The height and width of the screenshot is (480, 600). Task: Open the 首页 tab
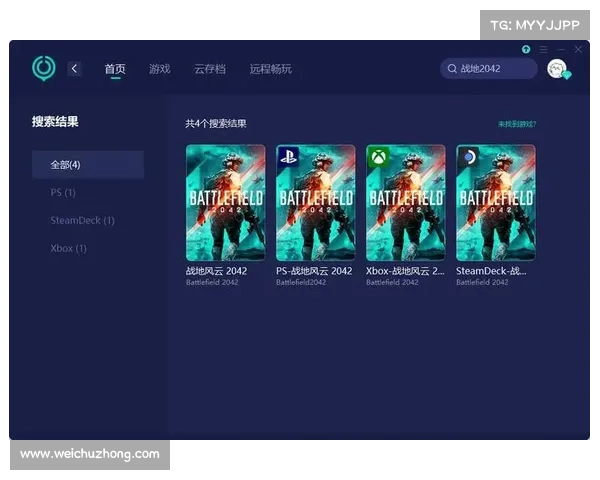tap(115, 69)
